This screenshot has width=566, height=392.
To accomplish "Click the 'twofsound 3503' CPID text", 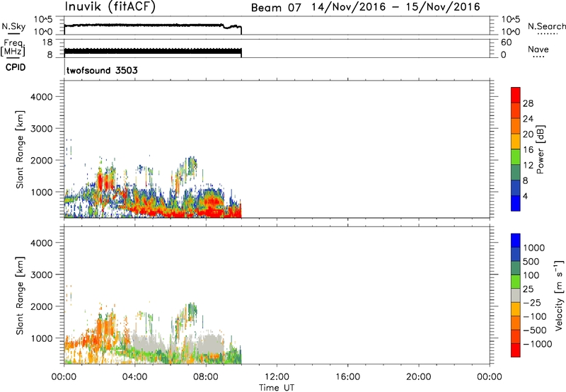I will (102, 70).
